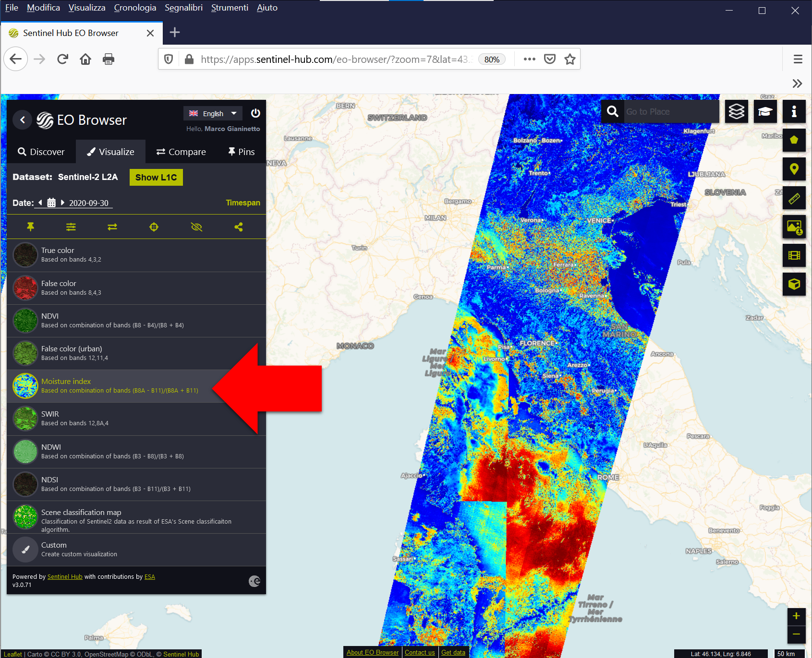Click the pin layer icon in toolbar
Screen dimensions: 812x658
click(30, 227)
